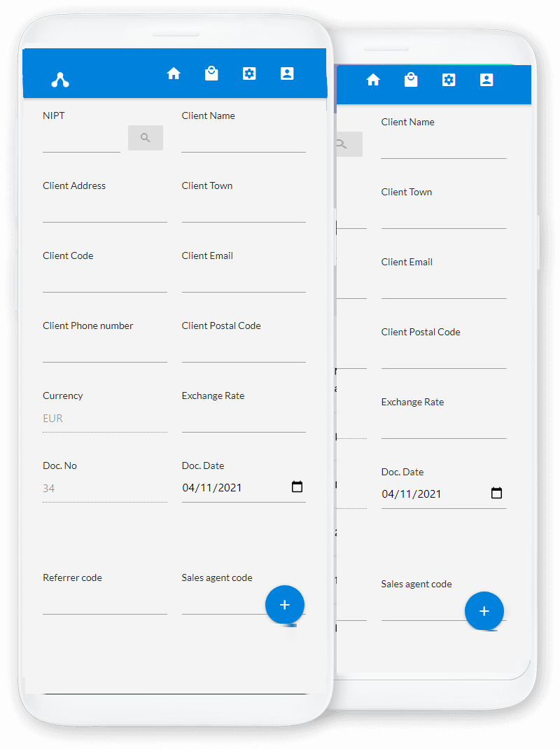560x749 pixels.
Task: Open the calendar picker for front Doc. Date
Action: click(297, 487)
